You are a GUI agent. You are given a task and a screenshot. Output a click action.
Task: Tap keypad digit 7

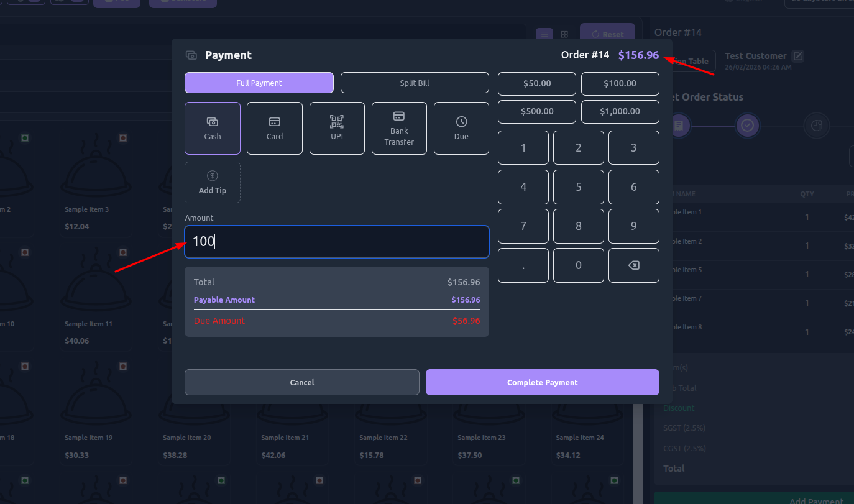coord(523,226)
